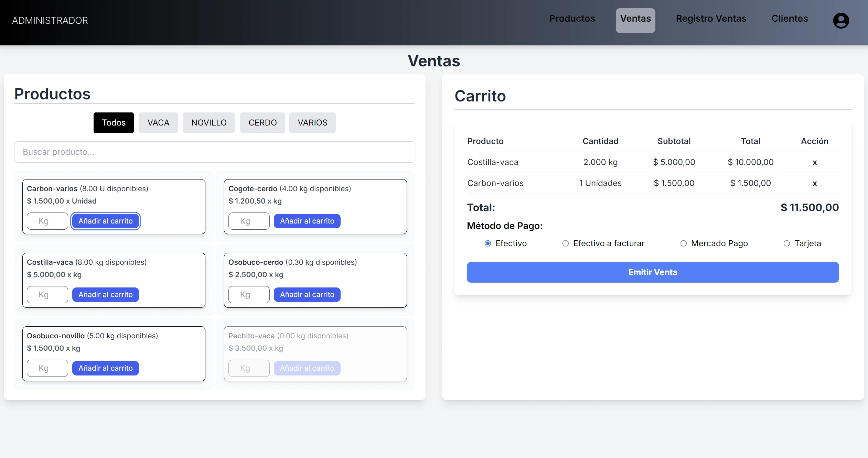The image size is (868, 458).
Task: Select the Todos filter tab
Action: (x=114, y=123)
